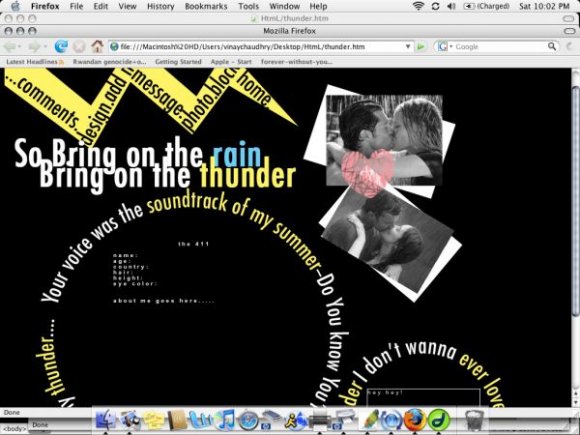Click the 'about me goes here' text
The width and height of the screenshot is (580, 435).
coord(163,301)
